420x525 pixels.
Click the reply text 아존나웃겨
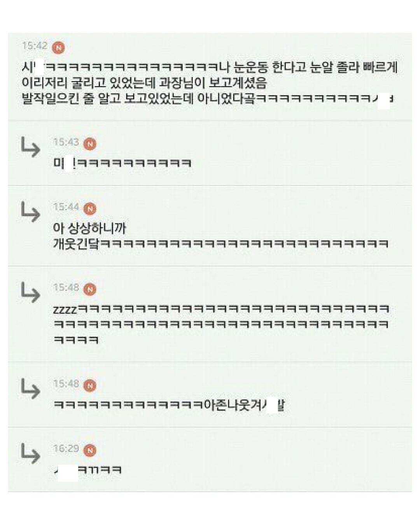(x=169, y=405)
